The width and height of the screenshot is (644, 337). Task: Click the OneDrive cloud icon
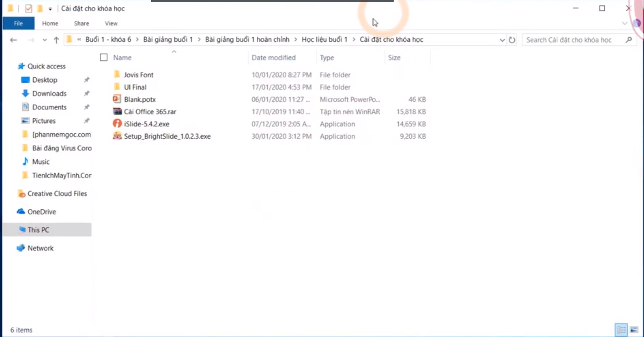pyautogui.click(x=21, y=211)
